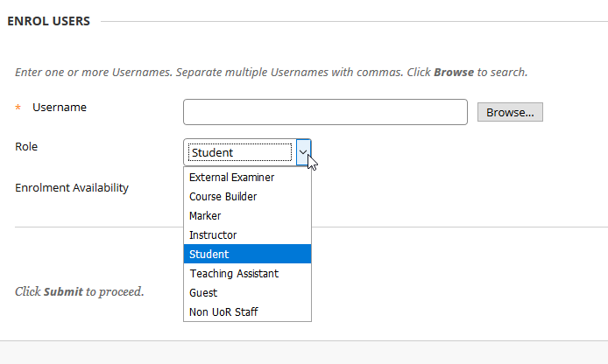This screenshot has height=364, width=608.
Task: Click 'Click Submit to proceed' text
Action: (x=80, y=291)
